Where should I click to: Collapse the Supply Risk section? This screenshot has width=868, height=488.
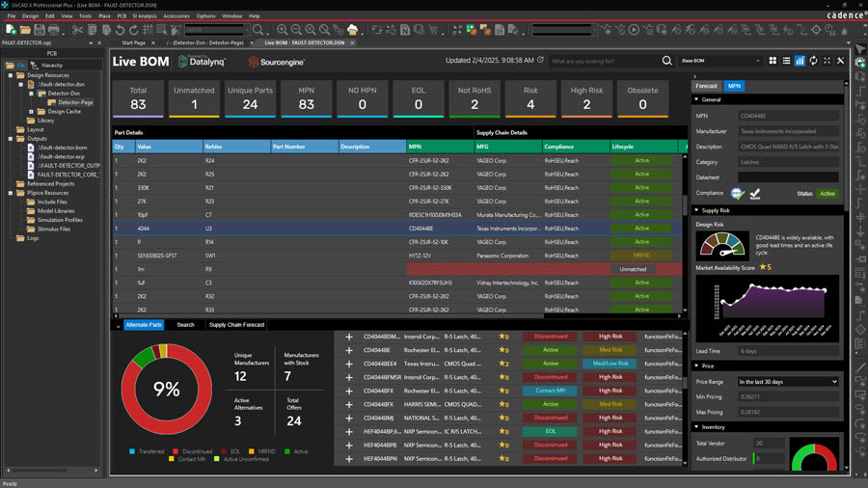696,210
